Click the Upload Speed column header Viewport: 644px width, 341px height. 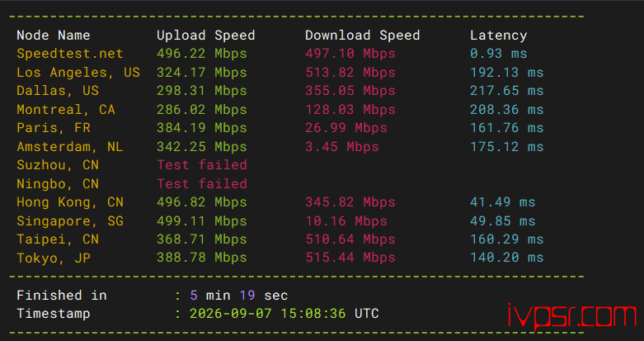coord(206,36)
